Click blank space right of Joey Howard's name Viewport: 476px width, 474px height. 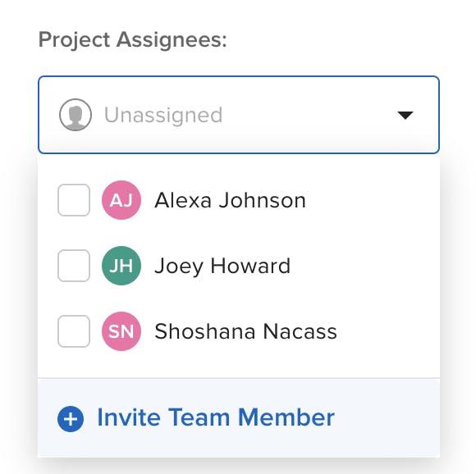(364, 266)
